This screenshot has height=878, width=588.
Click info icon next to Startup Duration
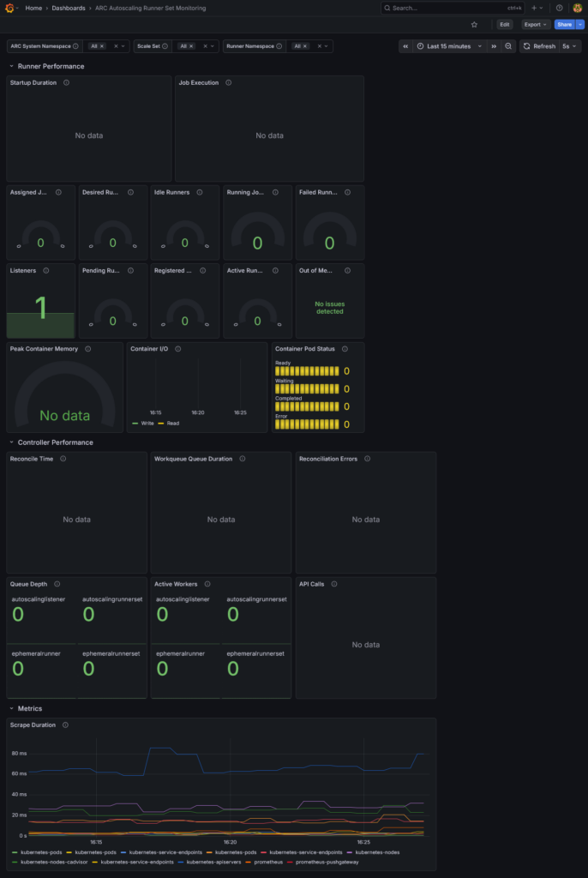pos(66,83)
